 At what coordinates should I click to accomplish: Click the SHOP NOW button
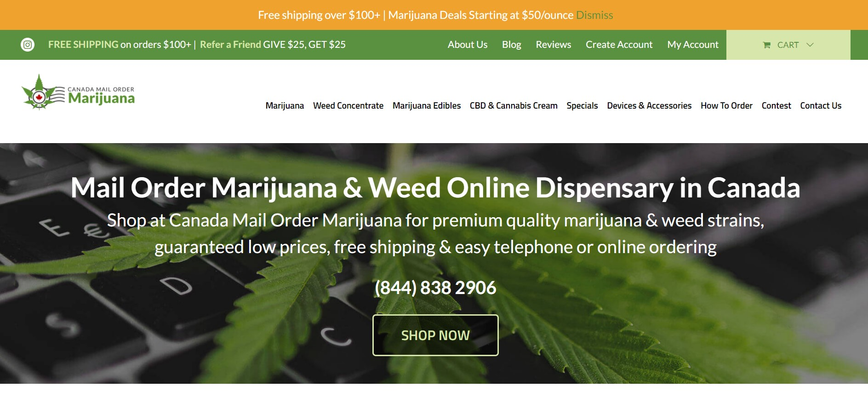click(x=435, y=335)
